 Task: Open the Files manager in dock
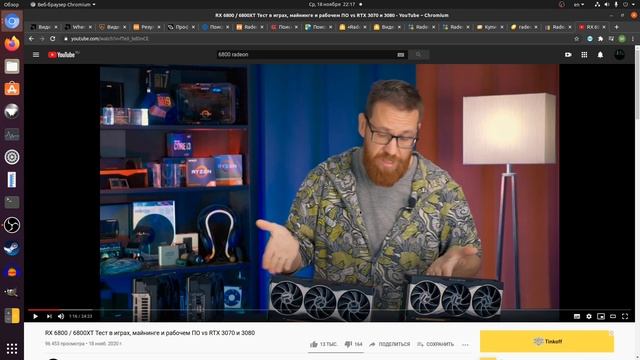pyautogui.click(x=12, y=66)
